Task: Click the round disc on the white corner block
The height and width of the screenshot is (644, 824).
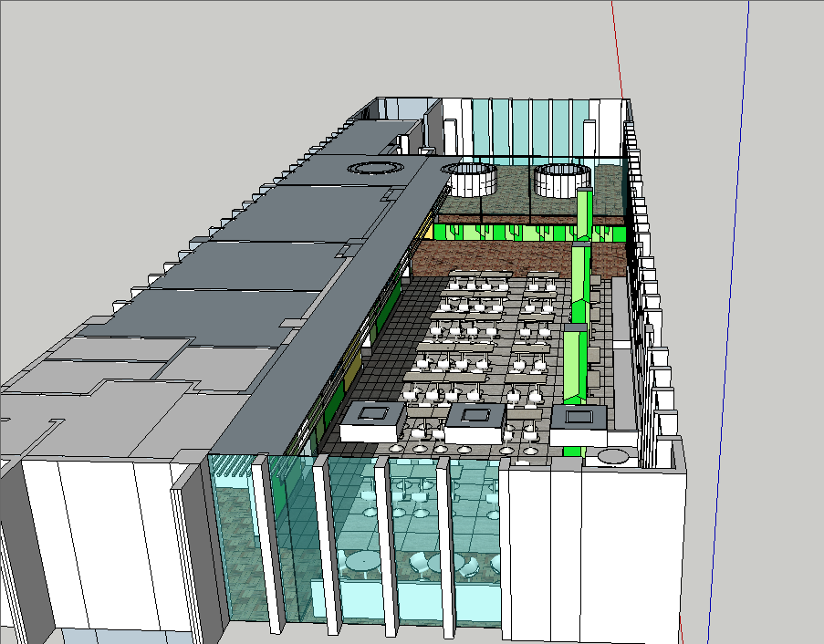Action: click(x=612, y=456)
